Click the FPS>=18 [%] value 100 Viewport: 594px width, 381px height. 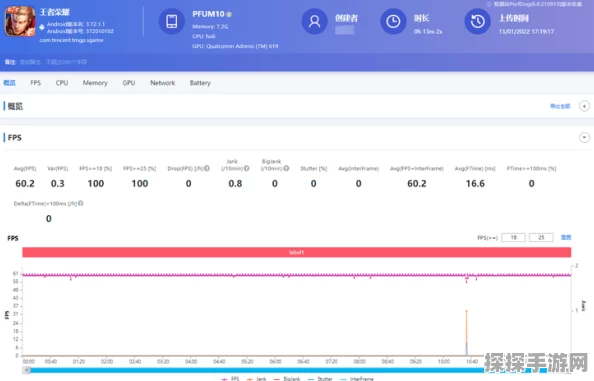96,184
